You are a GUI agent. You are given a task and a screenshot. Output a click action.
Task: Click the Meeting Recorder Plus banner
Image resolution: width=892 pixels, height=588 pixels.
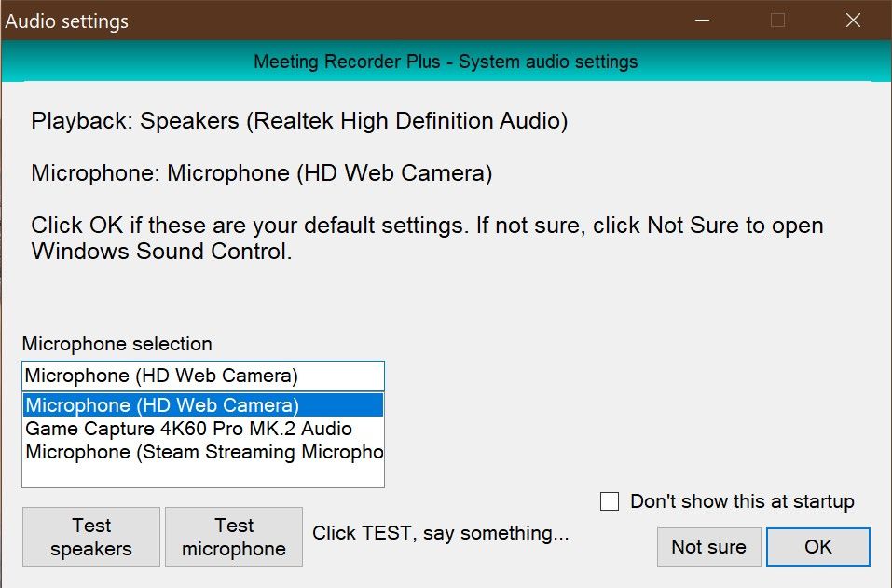tap(445, 62)
